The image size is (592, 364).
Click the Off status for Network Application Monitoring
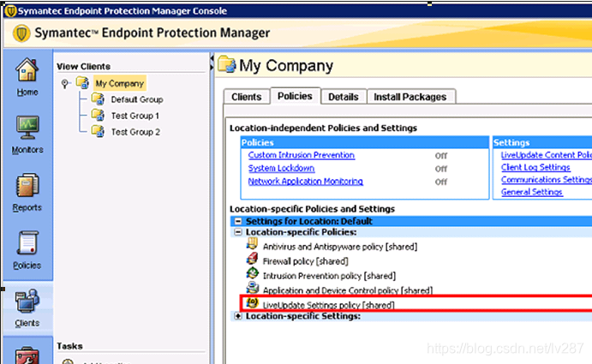click(x=440, y=182)
